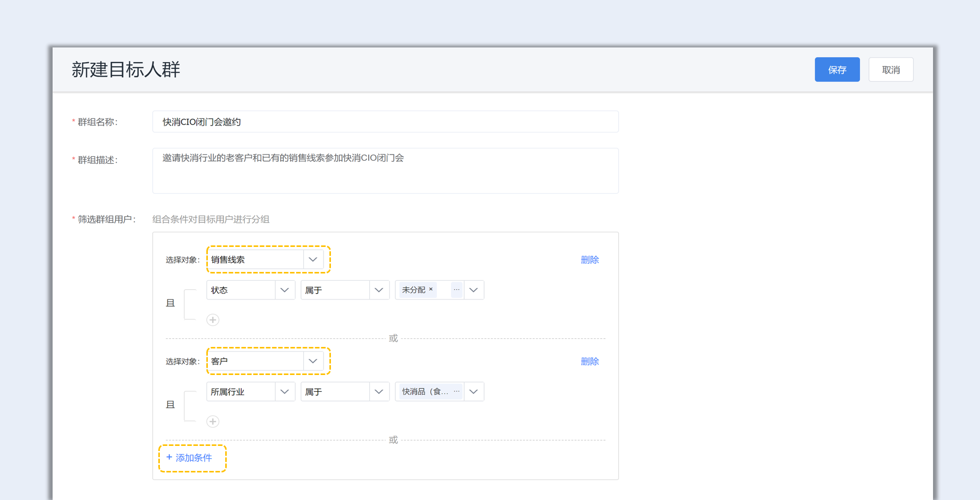Expand the value dropdown arrow after 快消品
The width and height of the screenshot is (980, 500).
pos(473,392)
